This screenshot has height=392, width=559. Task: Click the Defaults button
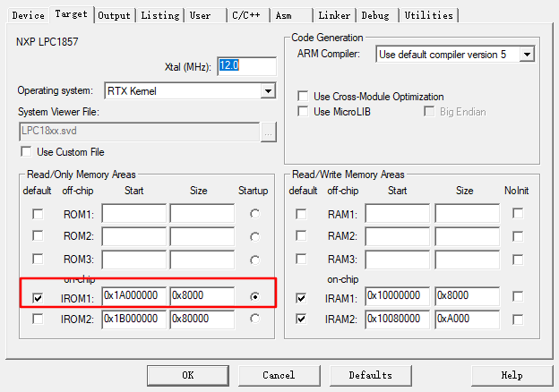370,375
